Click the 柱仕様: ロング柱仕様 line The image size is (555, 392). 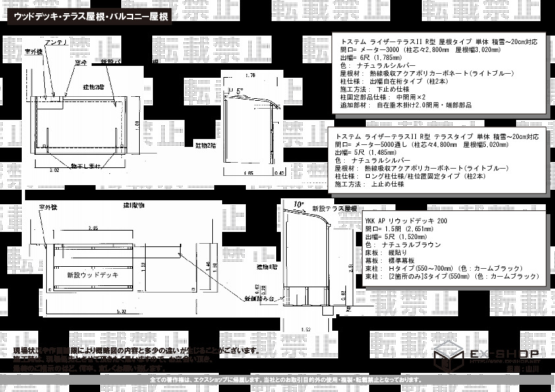411,176
